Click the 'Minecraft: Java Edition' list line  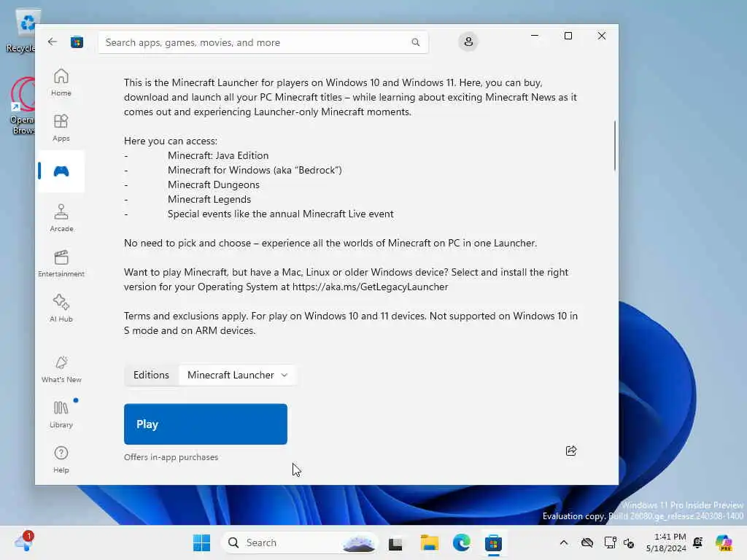pos(218,155)
